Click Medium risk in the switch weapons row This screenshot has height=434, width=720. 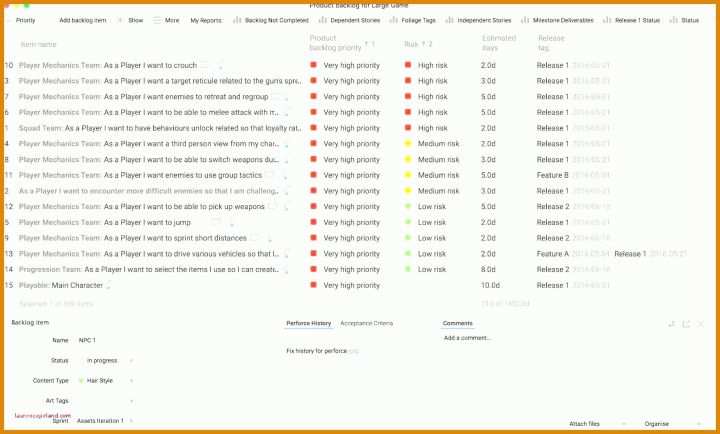point(438,159)
